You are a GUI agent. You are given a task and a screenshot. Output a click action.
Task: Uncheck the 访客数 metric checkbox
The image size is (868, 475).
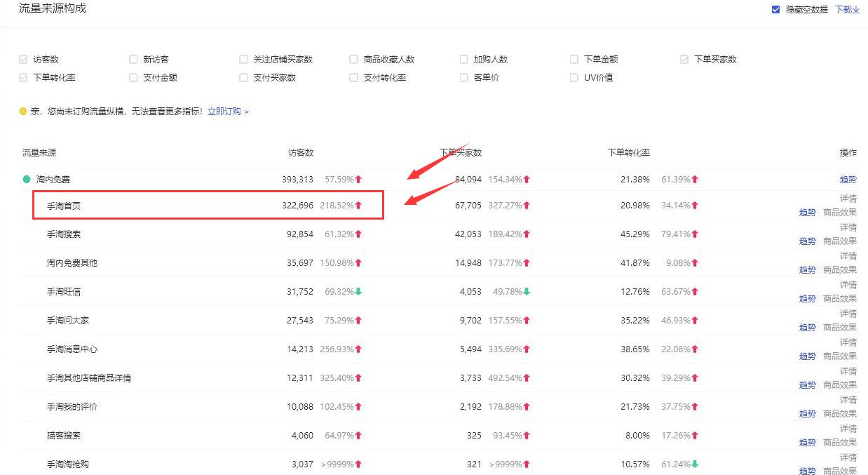click(x=22, y=59)
